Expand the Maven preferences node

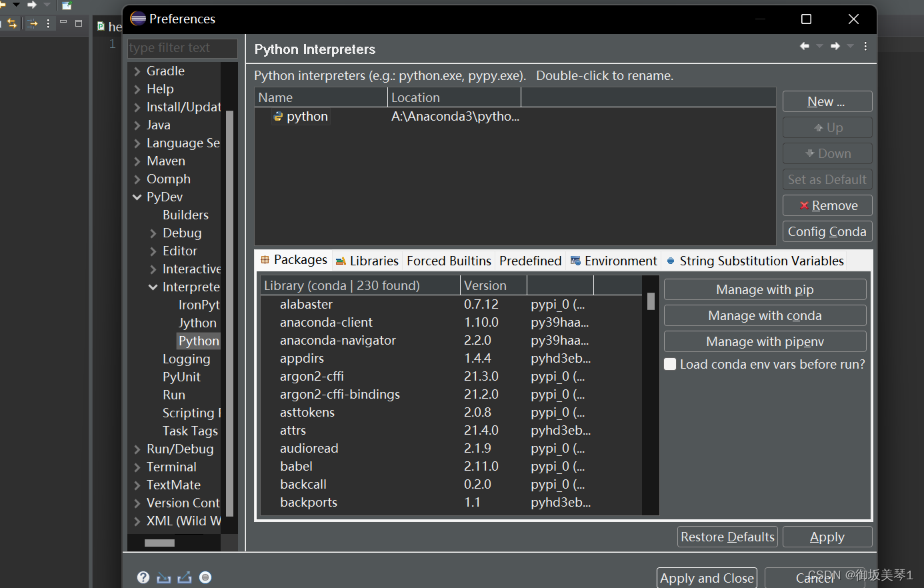(x=137, y=161)
